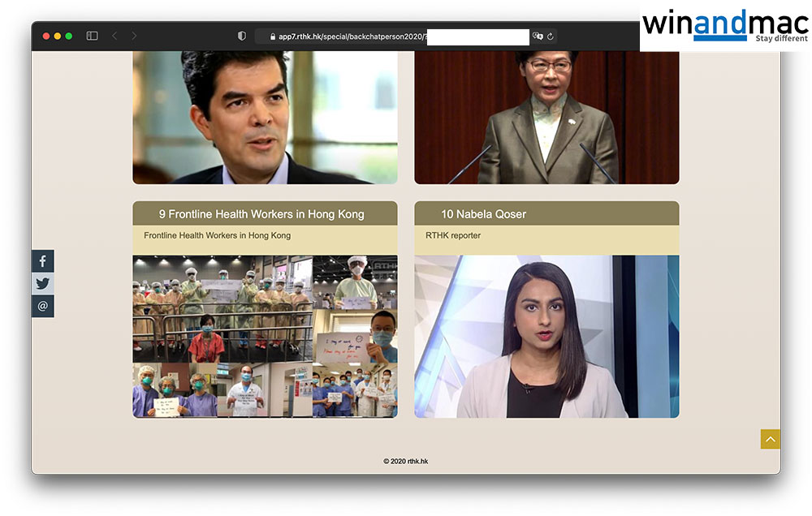Click the translate page icon in address bar
Image resolution: width=812 pixels, height=516 pixels.
(538, 36)
